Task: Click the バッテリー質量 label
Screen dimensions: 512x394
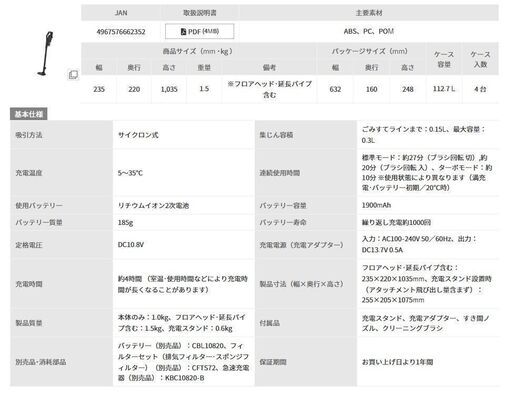Action: coord(39,222)
